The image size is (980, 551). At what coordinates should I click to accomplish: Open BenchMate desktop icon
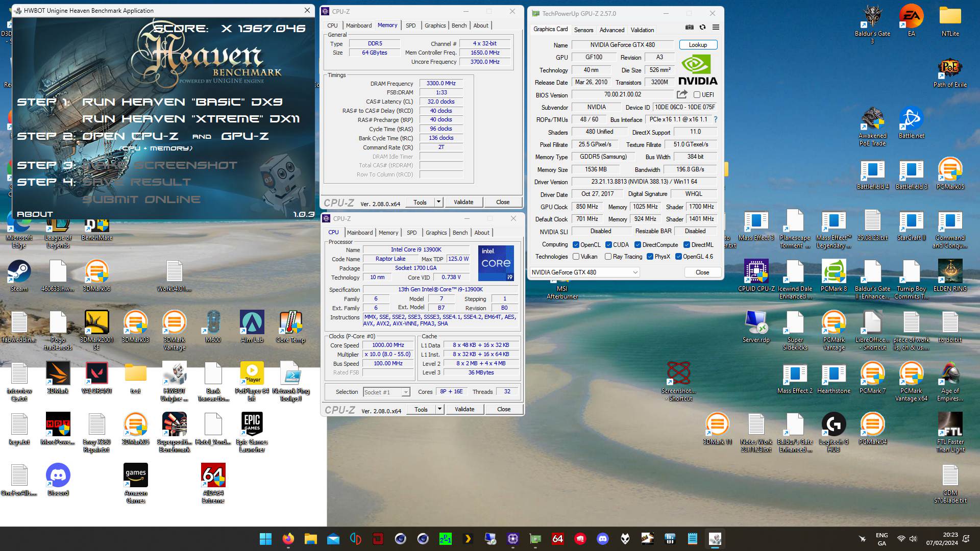coord(96,229)
